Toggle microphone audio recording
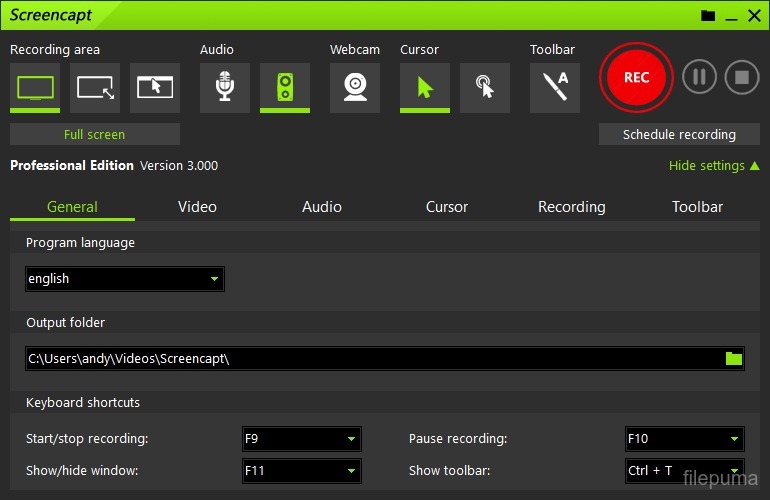This screenshot has width=770, height=500. pos(225,88)
